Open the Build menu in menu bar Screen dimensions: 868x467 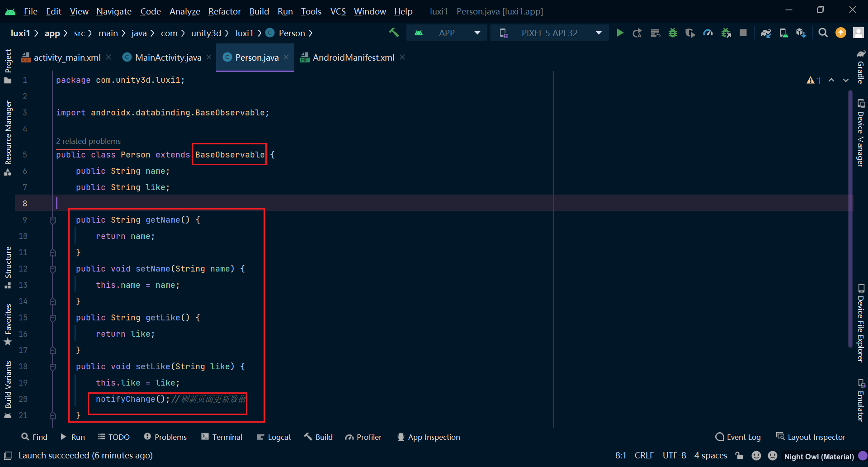click(x=259, y=11)
